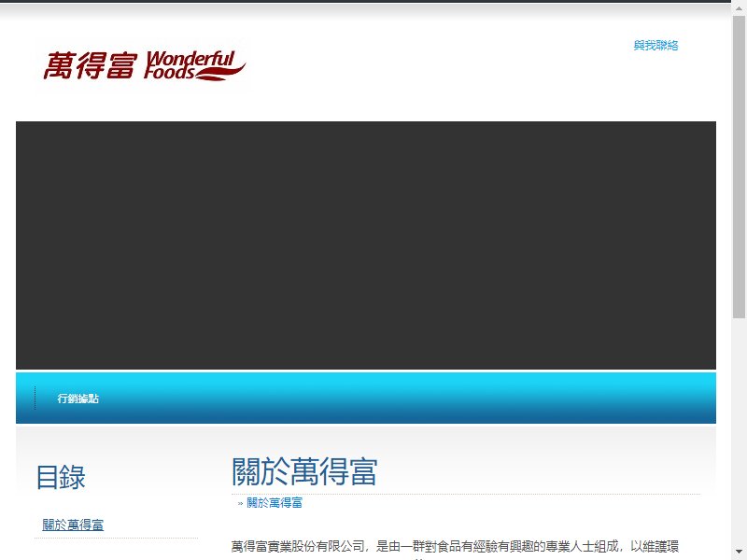
Task: Click the 關於萬得富 page heading
Action: tap(304, 471)
